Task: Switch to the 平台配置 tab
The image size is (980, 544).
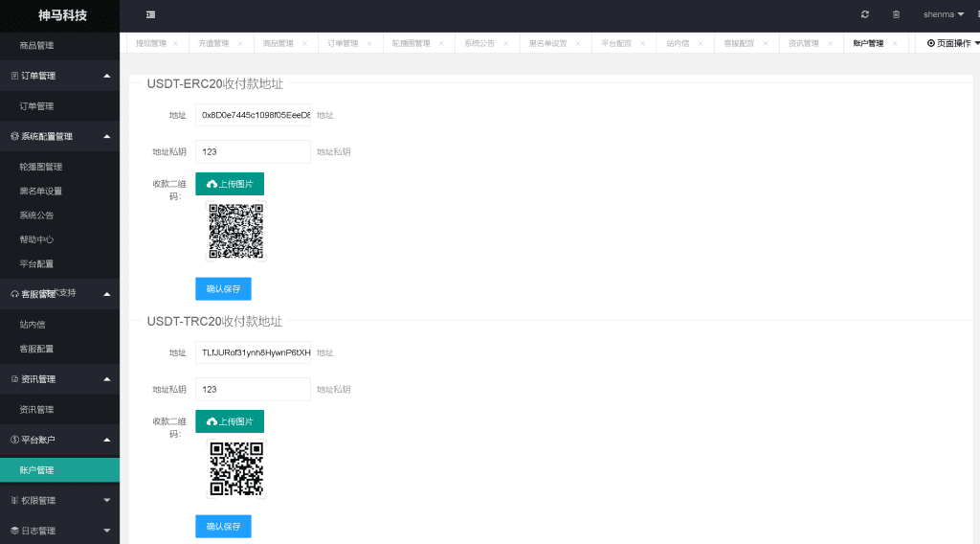Action: point(616,43)
